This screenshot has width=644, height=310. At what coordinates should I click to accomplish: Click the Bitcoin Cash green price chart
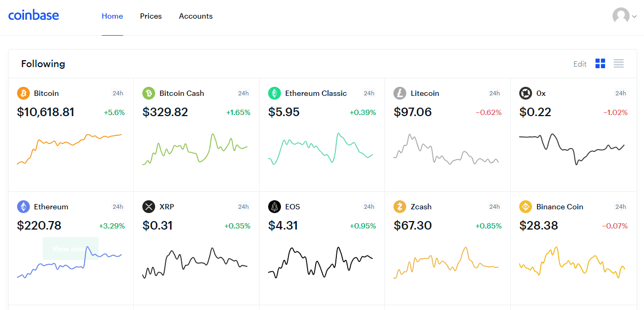pos(195,149)
